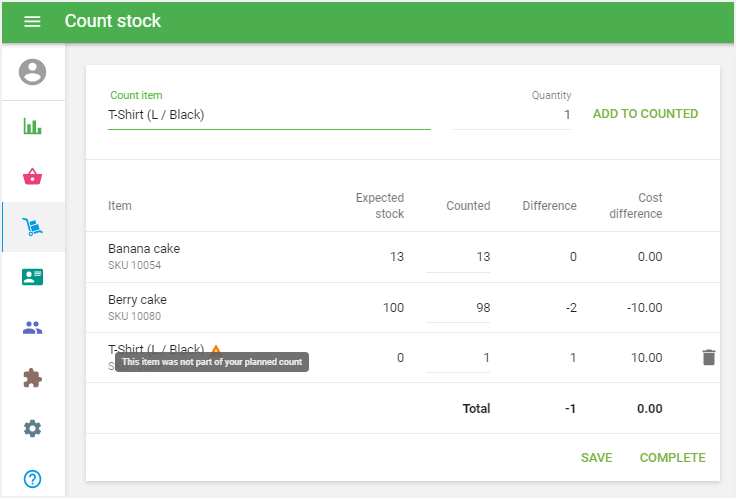Viewport: 736px width, 498px height.
Task: Click the Save button
Action: click(x=596, y=458)
